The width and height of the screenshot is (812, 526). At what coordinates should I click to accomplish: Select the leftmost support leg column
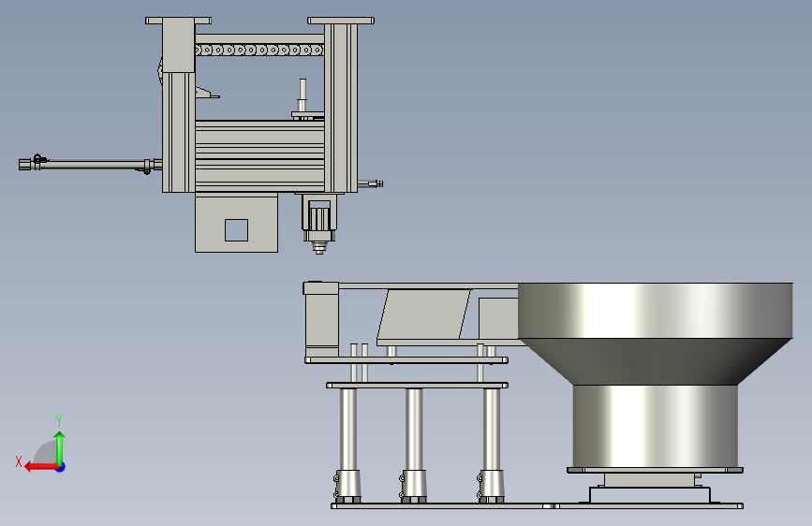point(348,430)
